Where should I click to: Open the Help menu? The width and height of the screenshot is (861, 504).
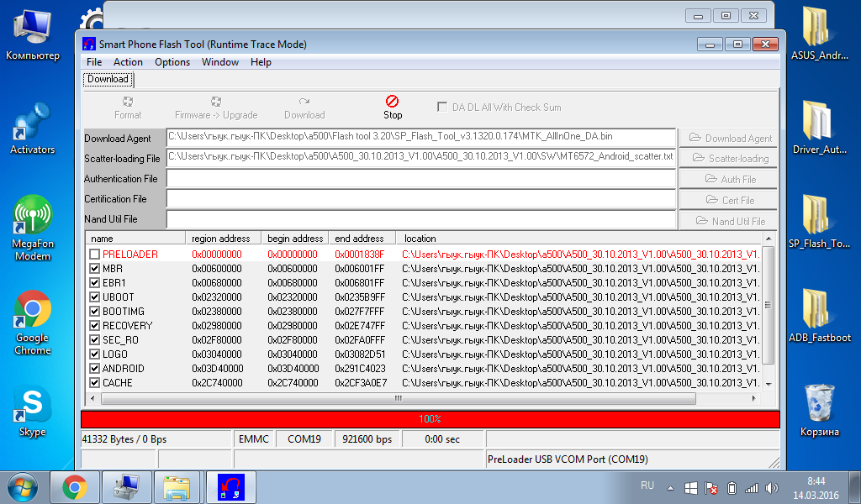coord(261,62)
